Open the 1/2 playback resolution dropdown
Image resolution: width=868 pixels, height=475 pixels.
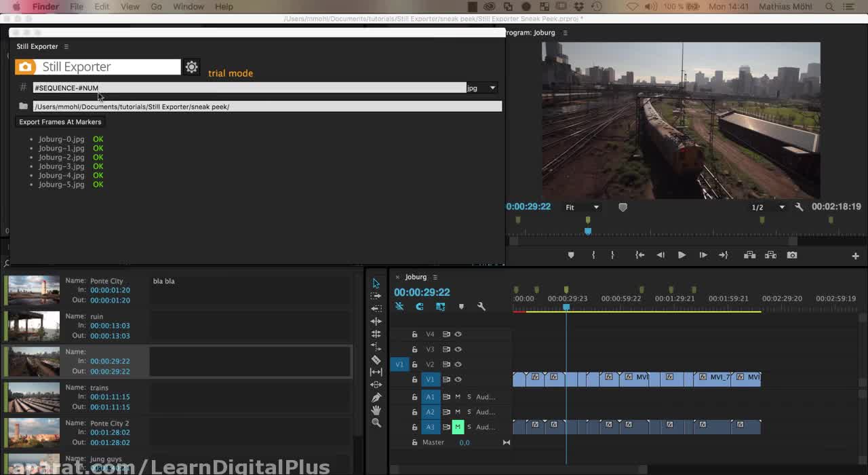[x=768, y=207]
